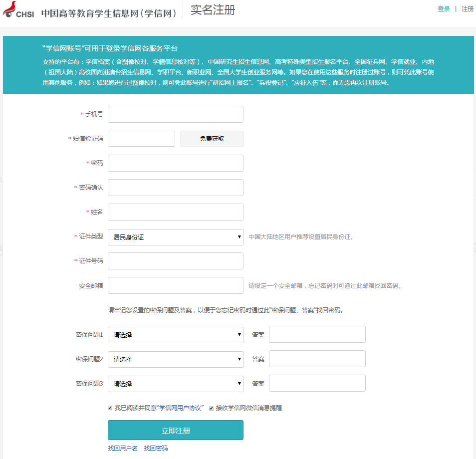Select the 短信验证码 input field
Image resolution: width=476 pixels, height=459 pixels.
point(141,138)
